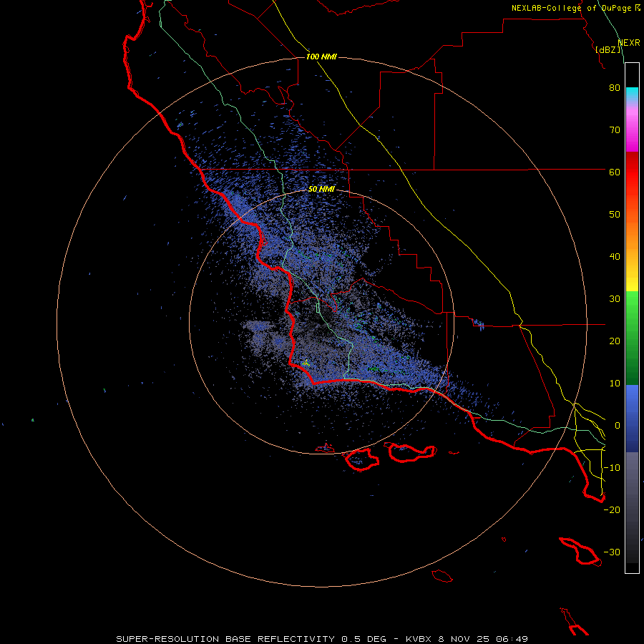Viewport: 644px width, 644px height.
Task: Click the [dBZ] units label
Action: click(608, 49)
